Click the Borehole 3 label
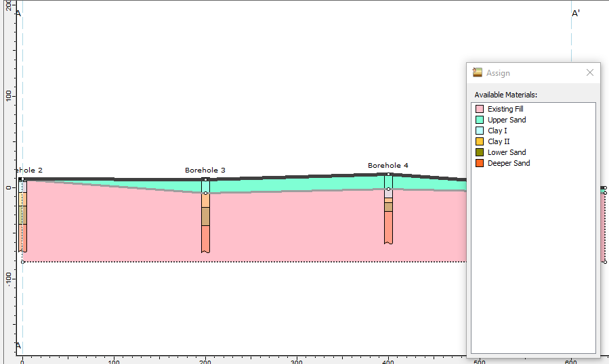 click(205, 170)
